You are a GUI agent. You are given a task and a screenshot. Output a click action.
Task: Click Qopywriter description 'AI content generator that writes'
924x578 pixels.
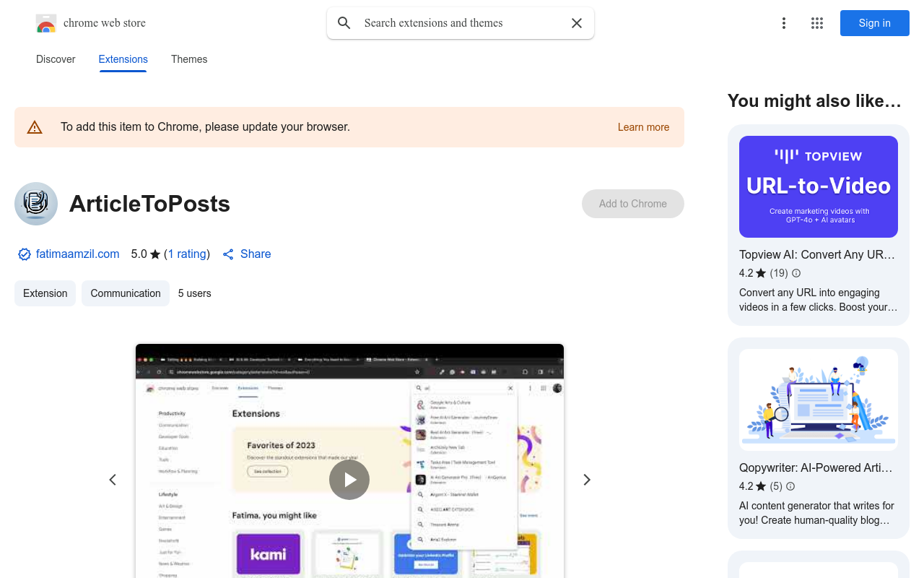tap(816, 506)
